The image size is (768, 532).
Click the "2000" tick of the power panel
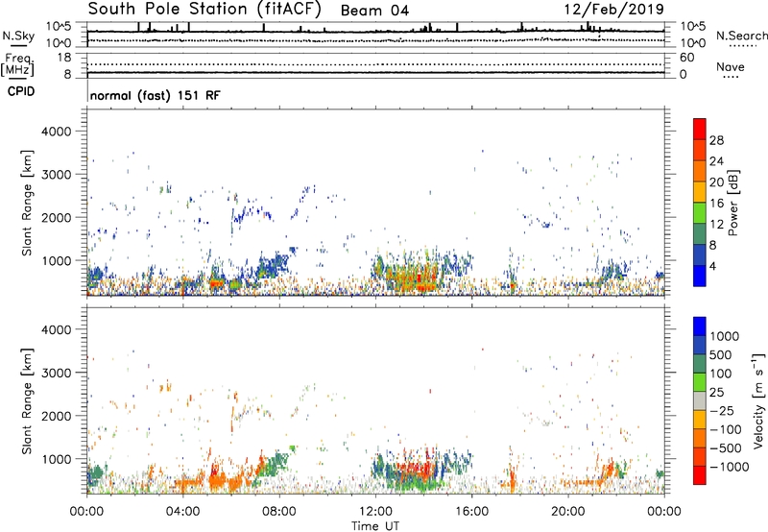click(56, 217)
